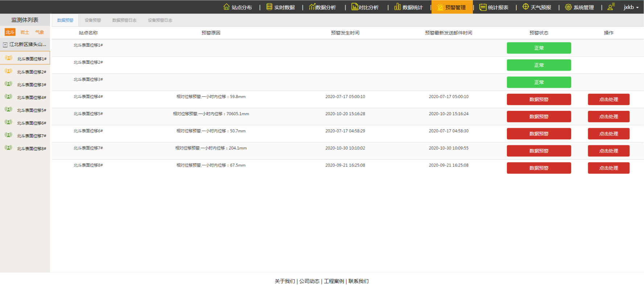Screen dimensions: 644x285
Task: Select 北斗表面位移6# in the sidebar list
Action: point(32,123)
